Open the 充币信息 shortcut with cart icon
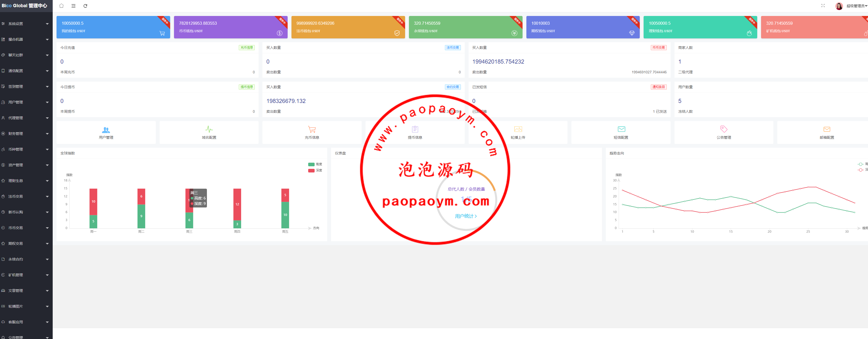Viewport: 868px width, 339px height. [312, 132]
